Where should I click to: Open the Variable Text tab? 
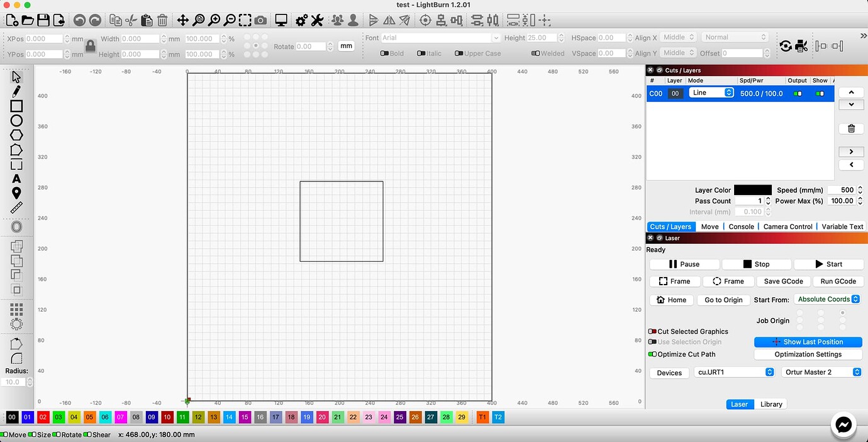[842, 226]
